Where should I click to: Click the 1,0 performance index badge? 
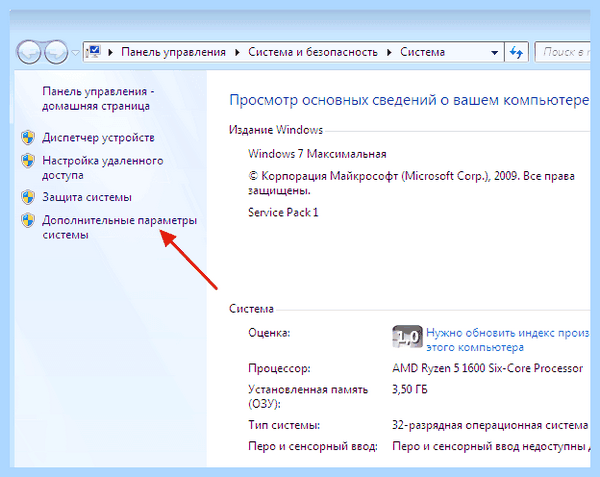coord(407,337)
